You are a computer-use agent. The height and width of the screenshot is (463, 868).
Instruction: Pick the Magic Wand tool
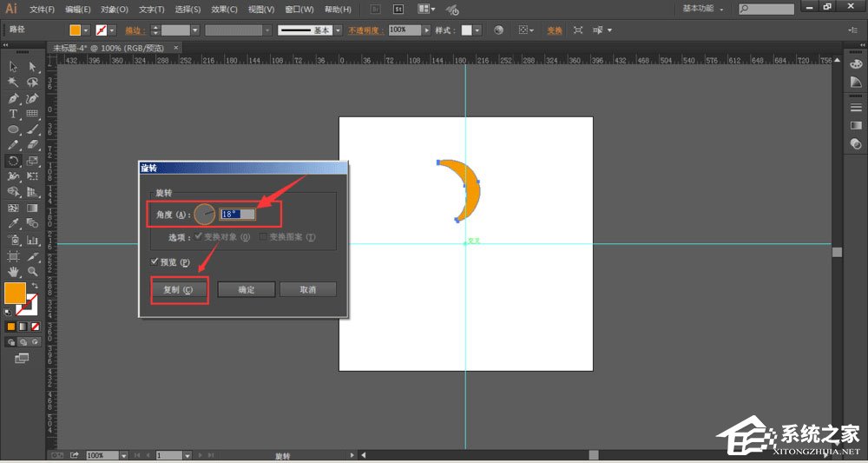[14, 83]
